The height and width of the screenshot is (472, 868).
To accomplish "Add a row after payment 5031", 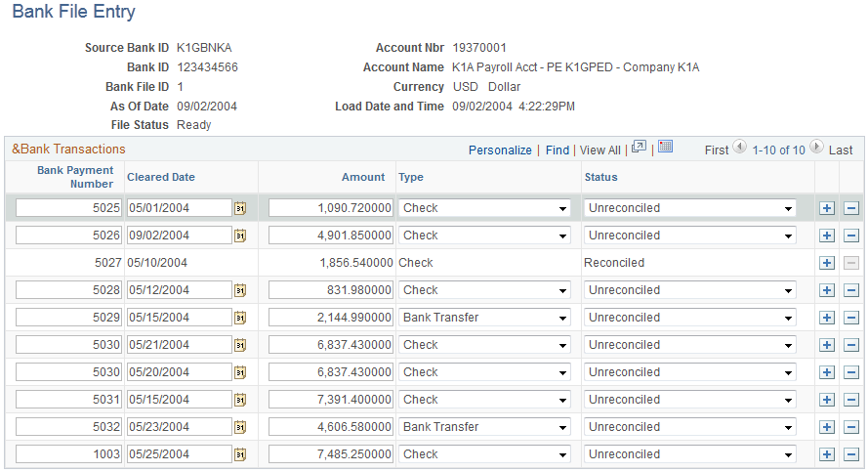I will pyautogui.click(x=827, y=400).
